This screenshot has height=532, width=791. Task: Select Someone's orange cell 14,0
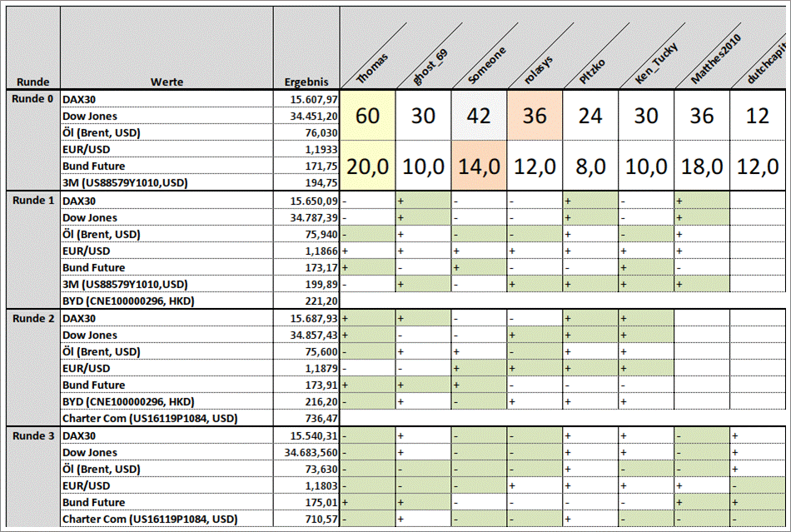[x=479, y=166]
